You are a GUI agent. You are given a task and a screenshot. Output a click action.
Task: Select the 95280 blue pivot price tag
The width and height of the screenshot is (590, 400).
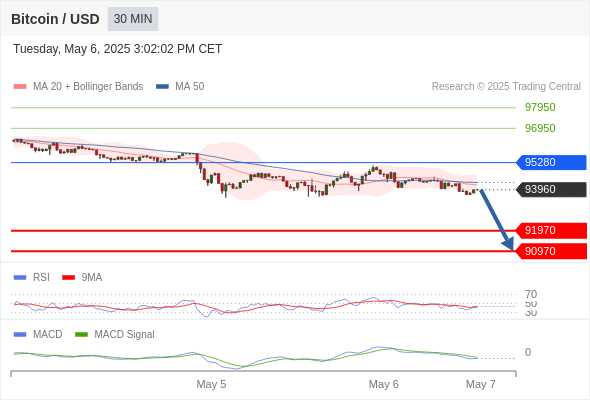pyautogui.click(x=551, y=163)
